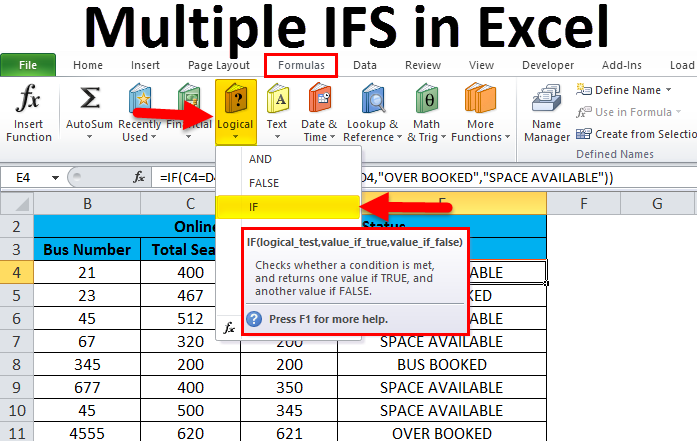
Task: Click bus number cell 677
Action: pos(87,388)
